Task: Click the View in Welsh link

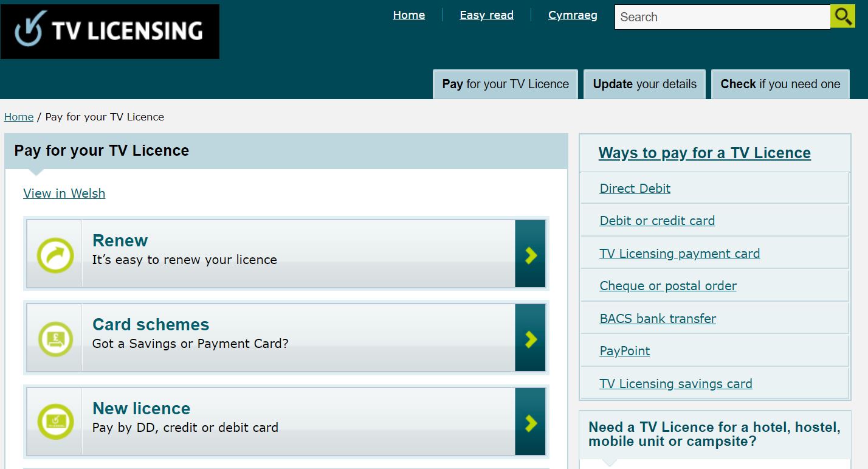Action: click(64, 193)
